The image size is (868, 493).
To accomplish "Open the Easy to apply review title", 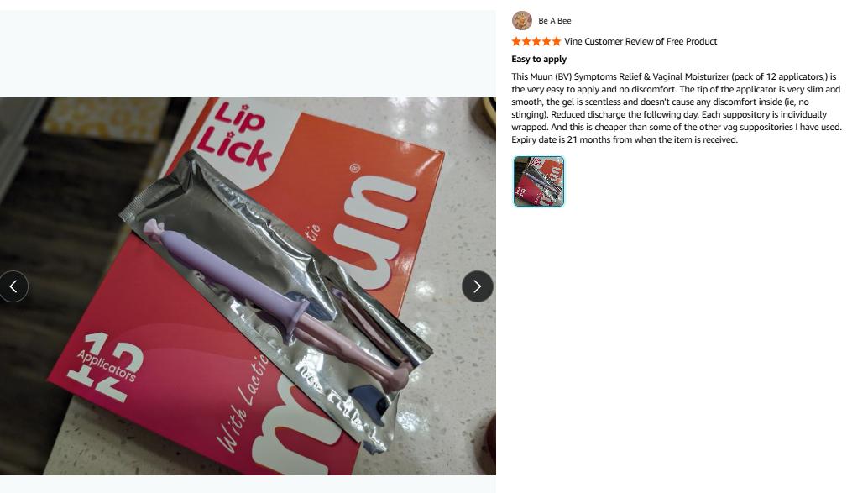I will [x=539, y=60].
